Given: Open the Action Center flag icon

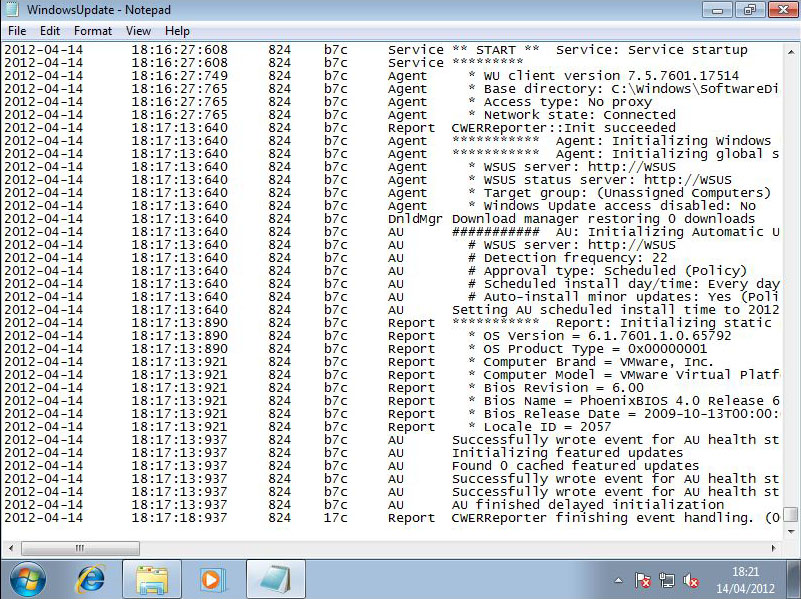Looking at the screenshot, I should tap(642, 581).
